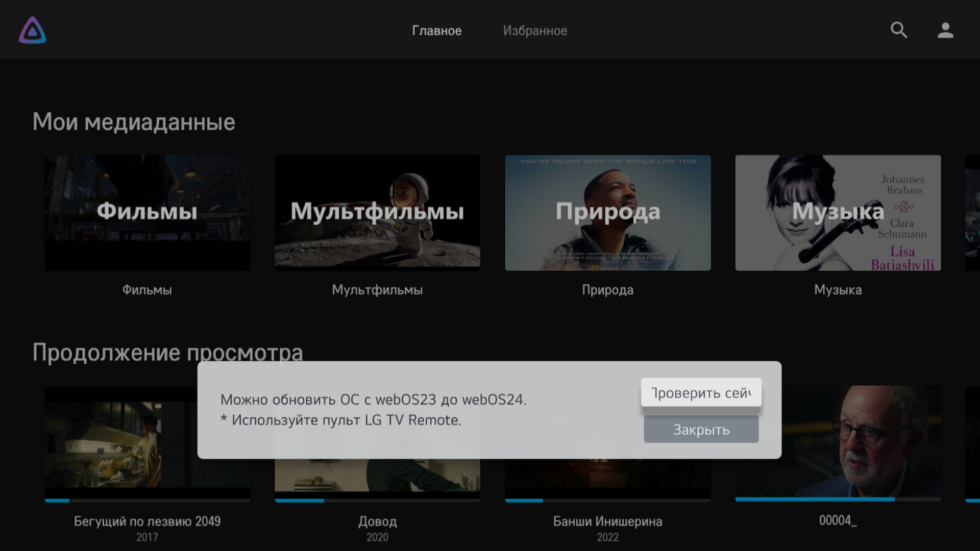Click the Банши Инишерина title link
This screenshot has height=551, width=980.
click(x=607, y=521)
